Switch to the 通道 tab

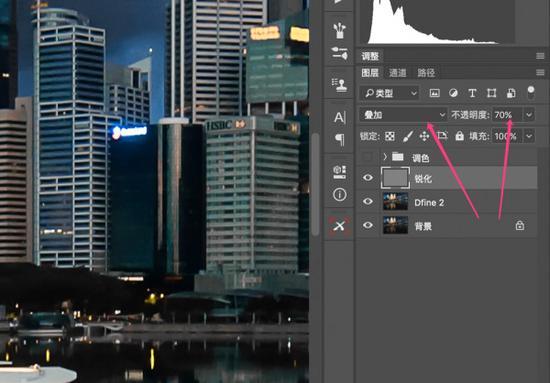398,73
